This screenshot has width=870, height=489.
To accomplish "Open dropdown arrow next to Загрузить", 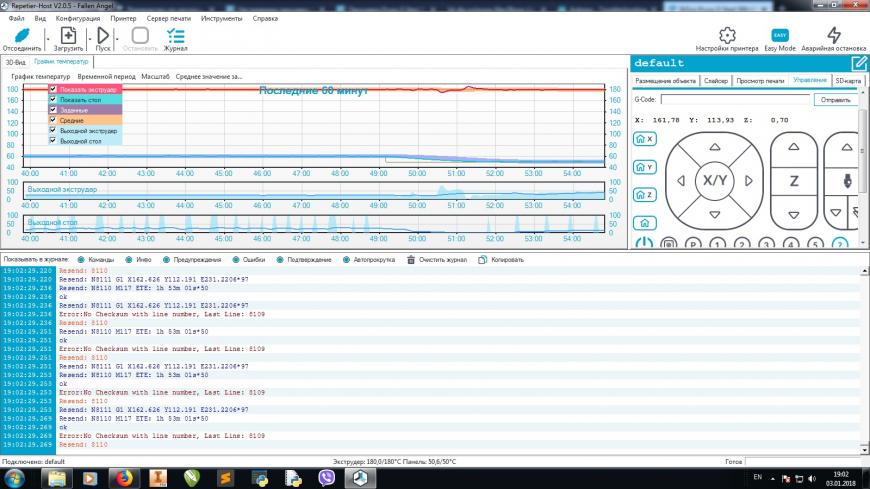I will (89, 36).
